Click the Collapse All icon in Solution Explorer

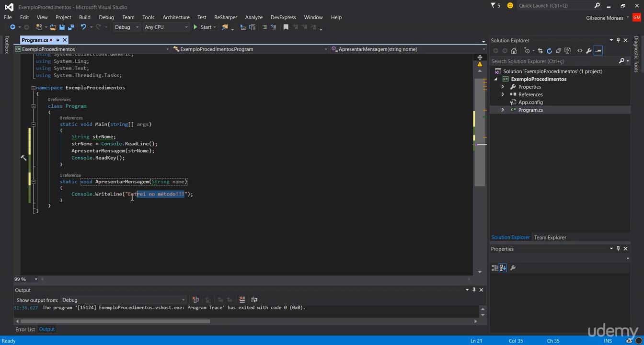click(x=559, y=51)
